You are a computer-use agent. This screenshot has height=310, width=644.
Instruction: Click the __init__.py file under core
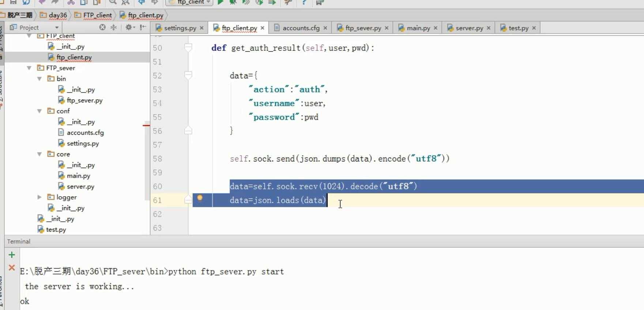click(80, 165)
